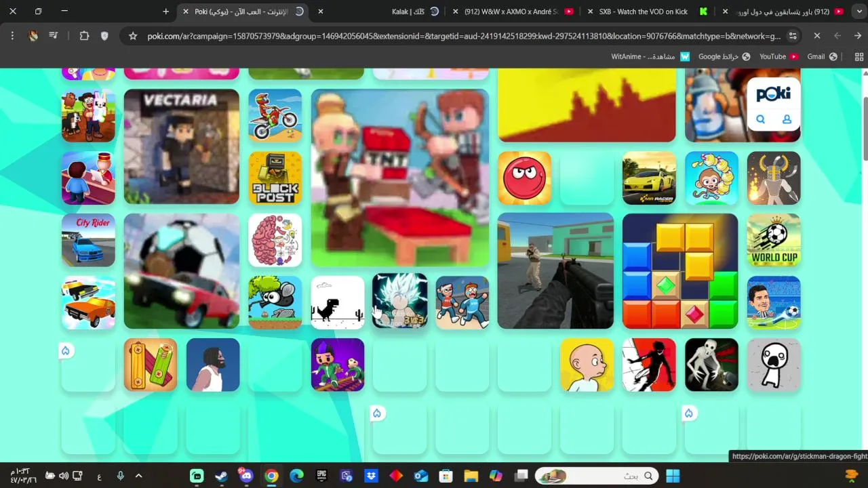Screen dimensions: 868x488
Task: Go back to previous page
Action: click(858, 36)
